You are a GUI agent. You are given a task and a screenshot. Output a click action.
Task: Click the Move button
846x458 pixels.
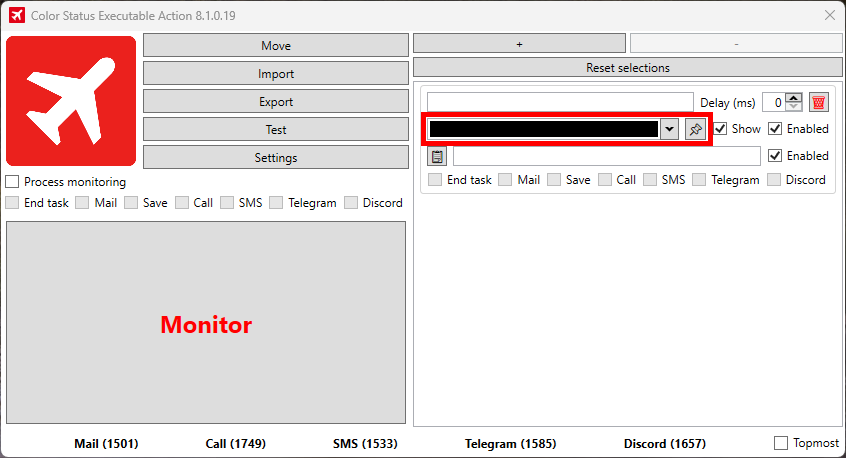click(276, 45)
